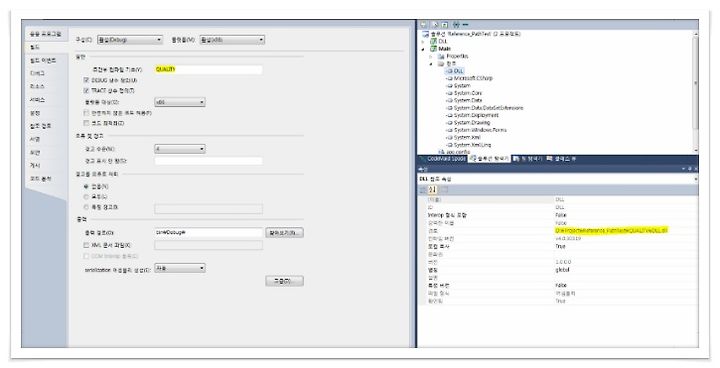Open the serialization assembly generation dropdown

pos(180,268)
